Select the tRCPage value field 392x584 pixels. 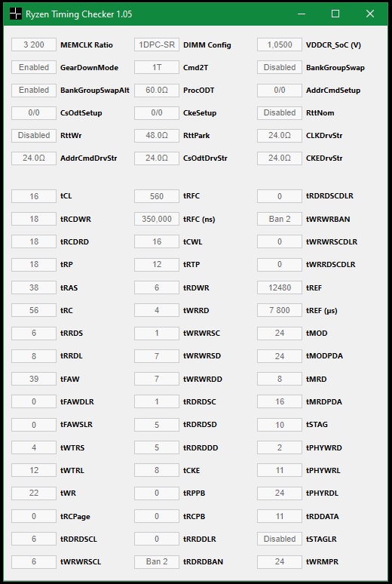34,516
